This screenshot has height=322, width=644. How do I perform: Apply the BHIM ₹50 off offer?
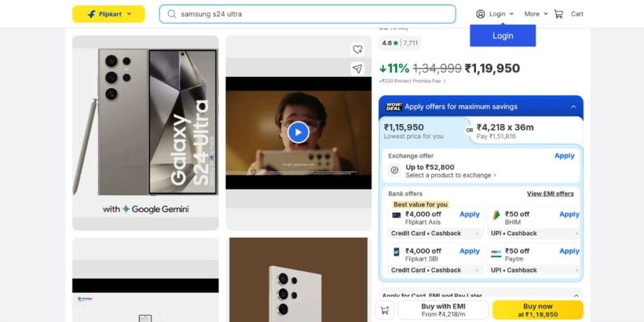[x=569, y=214]
